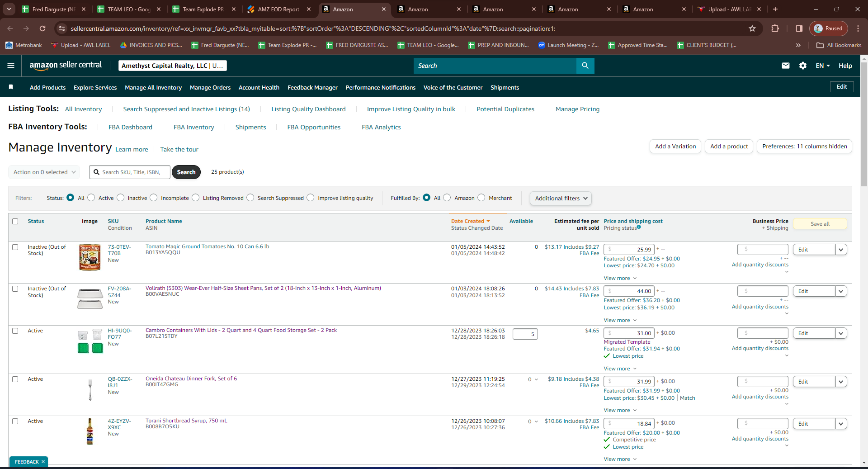This screenshot has width=868, height=469.
Task: Click the SKU search input field
Action: 130,172
